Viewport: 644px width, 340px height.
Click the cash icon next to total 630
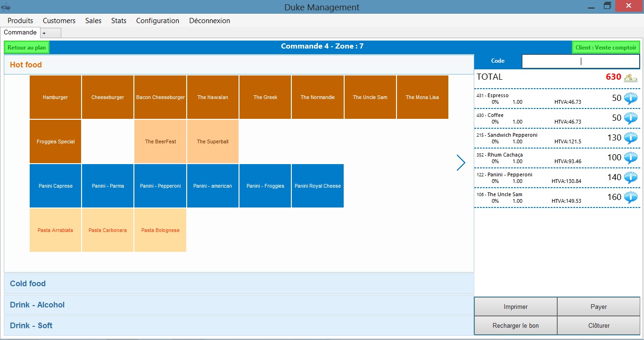630,77
